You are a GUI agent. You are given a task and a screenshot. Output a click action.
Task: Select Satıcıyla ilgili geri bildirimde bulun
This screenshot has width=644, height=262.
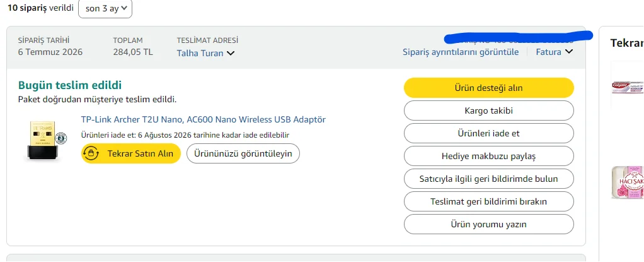[x=489, y=179]
